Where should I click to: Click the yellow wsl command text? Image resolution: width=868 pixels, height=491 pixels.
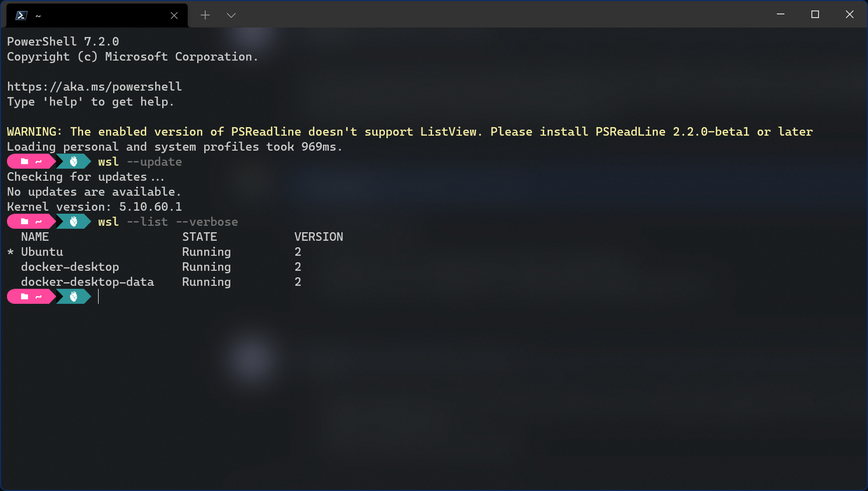tap(108, 161)
